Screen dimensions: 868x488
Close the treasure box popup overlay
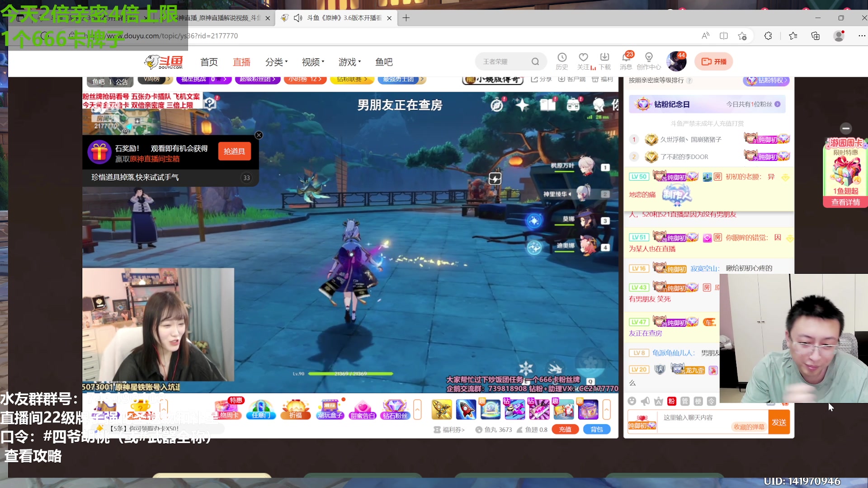click(259, 135)
